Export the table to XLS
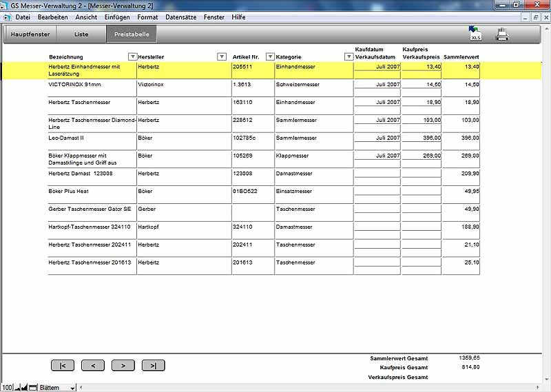The image size is (551, 392). point(475,34)
